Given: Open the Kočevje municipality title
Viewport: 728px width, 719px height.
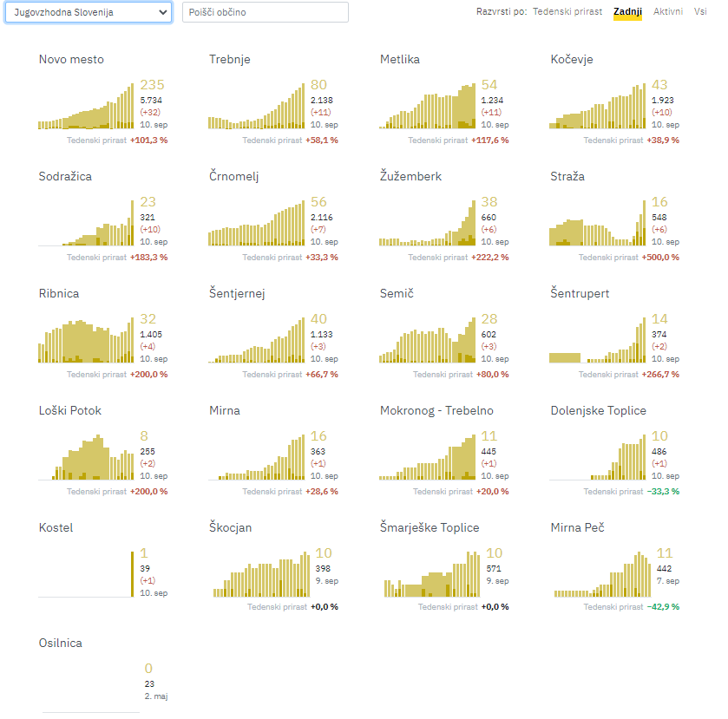Looking at the screenshot, I should (x=572, y=60).
